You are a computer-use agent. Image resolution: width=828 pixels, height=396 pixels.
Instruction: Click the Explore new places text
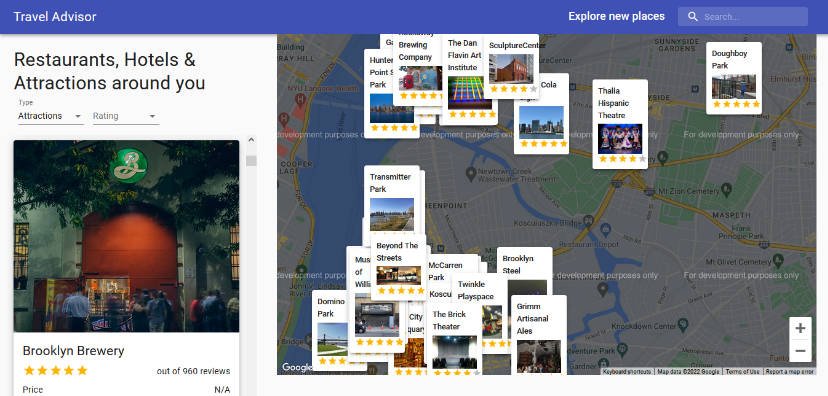click(x=616, y=16)
